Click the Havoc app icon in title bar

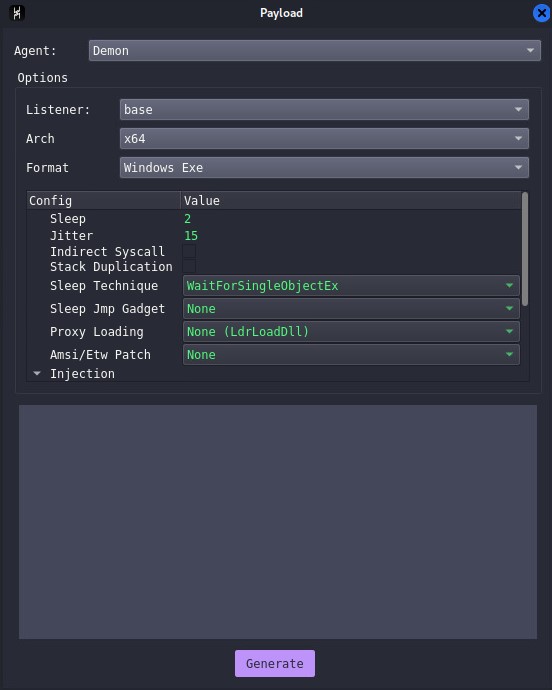pyautogui.click(x=17, y=13)
